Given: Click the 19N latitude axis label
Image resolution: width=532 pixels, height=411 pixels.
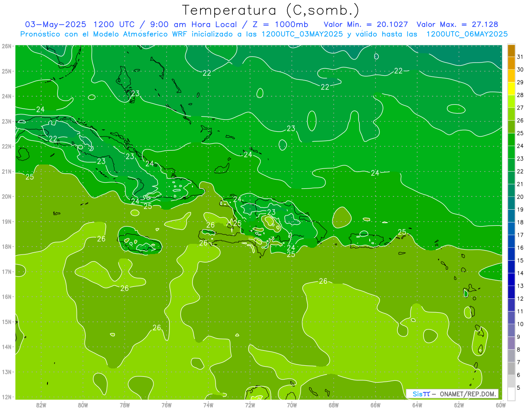Looking at the screenshot, I should point(7,222).
